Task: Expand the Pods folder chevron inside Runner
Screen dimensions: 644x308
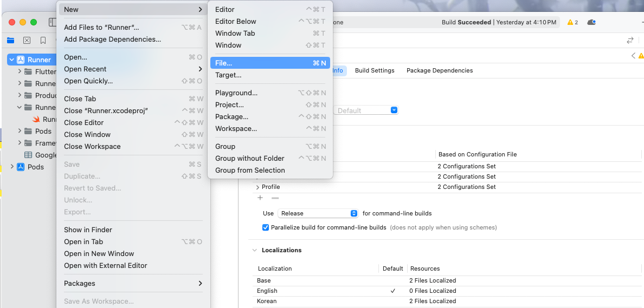Action: point(20,131)
